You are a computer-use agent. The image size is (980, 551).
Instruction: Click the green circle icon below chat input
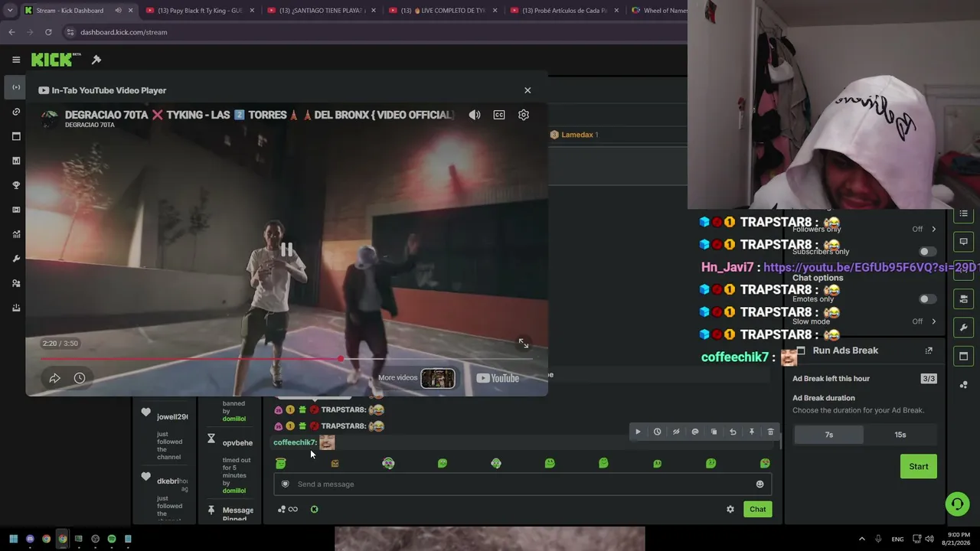point(314,510)
